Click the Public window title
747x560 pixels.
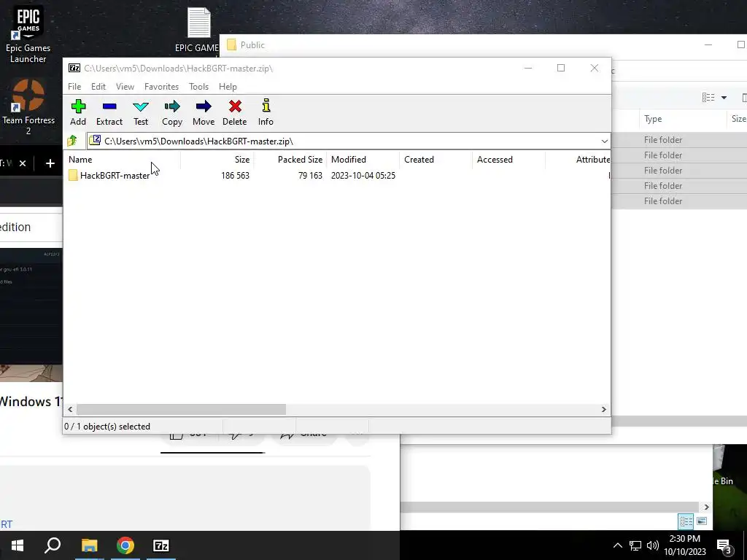[252, 45]
